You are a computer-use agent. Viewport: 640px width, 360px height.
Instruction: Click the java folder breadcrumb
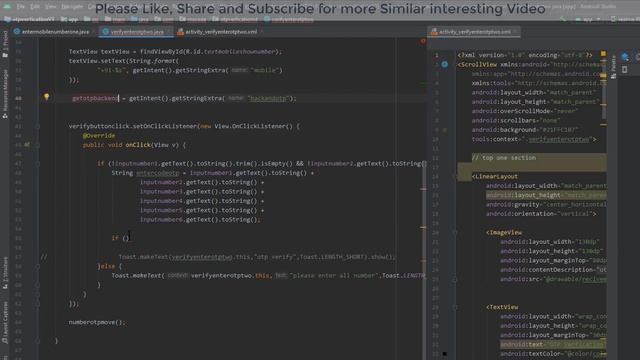coord(140,19)
